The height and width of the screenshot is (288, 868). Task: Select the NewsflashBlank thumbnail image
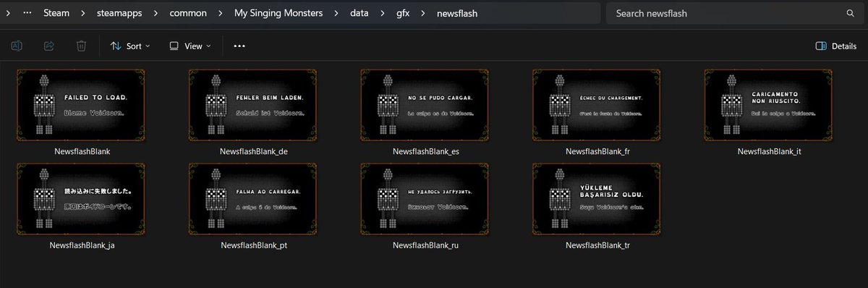coord(81,106)
